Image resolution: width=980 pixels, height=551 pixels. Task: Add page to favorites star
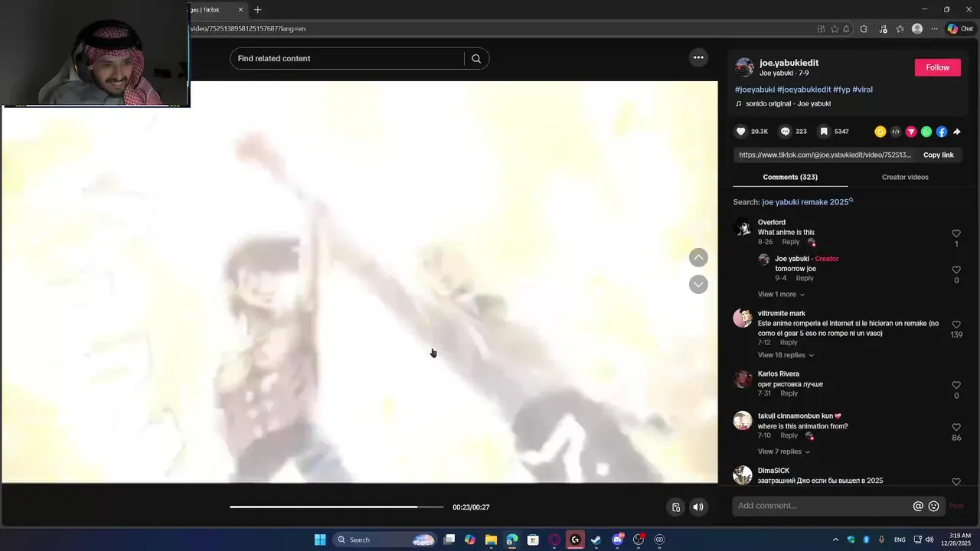[835, 29]
